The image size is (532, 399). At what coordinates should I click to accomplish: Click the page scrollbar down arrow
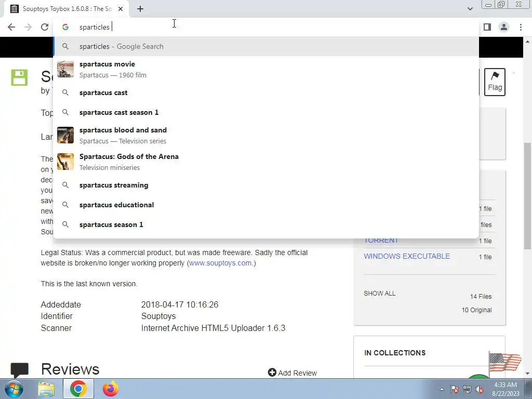coord(528,374)
